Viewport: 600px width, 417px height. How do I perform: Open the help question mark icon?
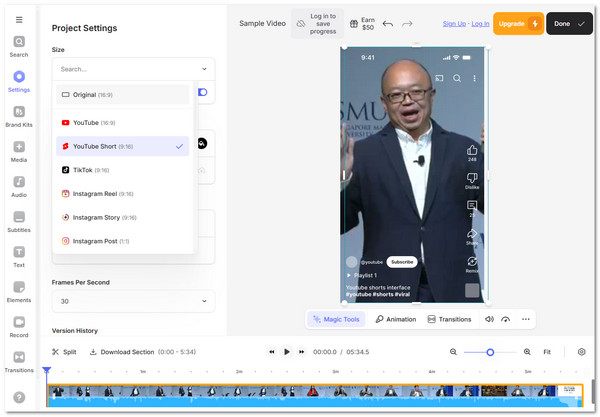click(x=19, y=397)
